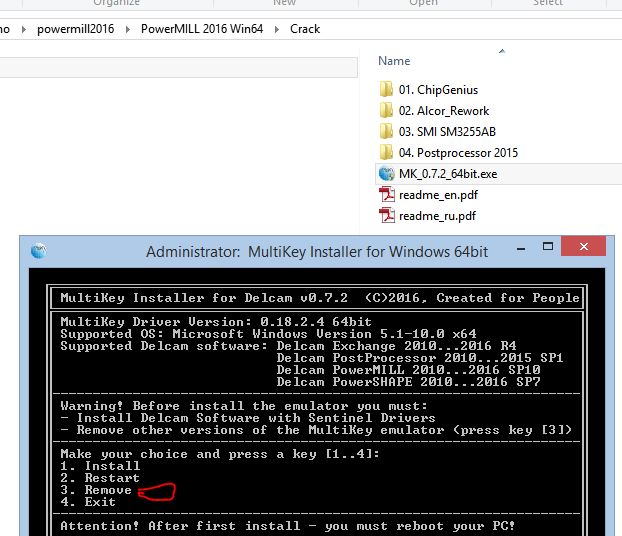Image resolution: width=622 pixels, height=536 pixels.
Task: Select the file name 03. SMI SM3255AB
Action: [x=447, y=132]
